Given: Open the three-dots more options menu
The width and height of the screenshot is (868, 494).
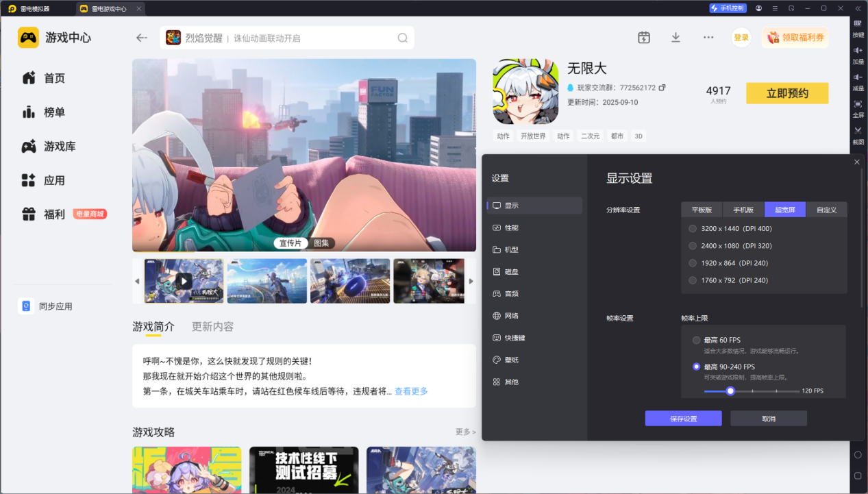Looking at the screenshot, I should 708,38.
